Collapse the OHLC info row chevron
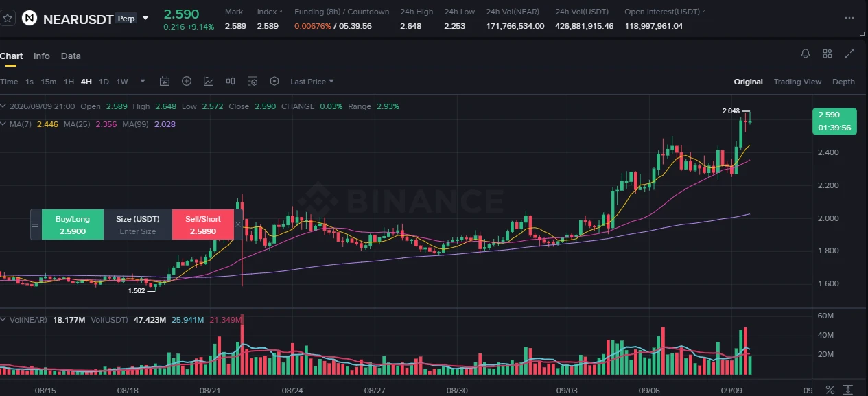868x396 pixels. (3, 106)
